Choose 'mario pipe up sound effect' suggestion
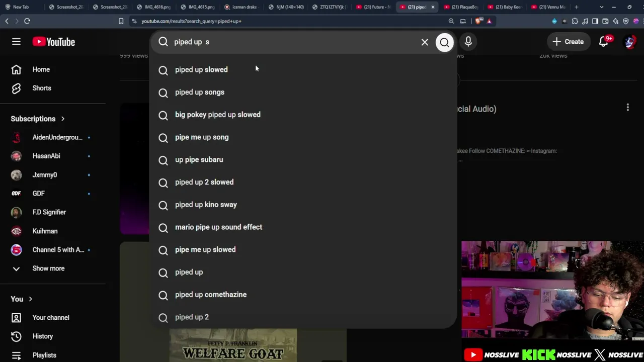Image resolution: width=644 pixels, height=362 pixels. point(303,227)
